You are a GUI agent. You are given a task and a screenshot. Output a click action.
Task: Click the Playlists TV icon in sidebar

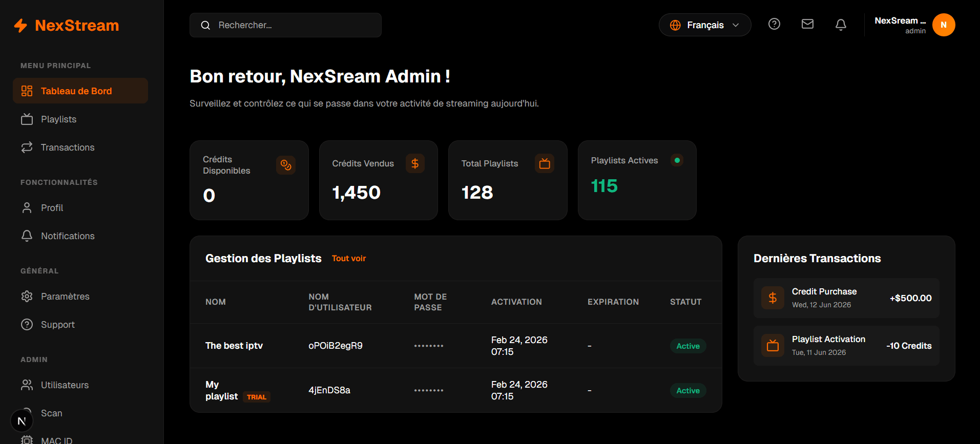[27, 119]
